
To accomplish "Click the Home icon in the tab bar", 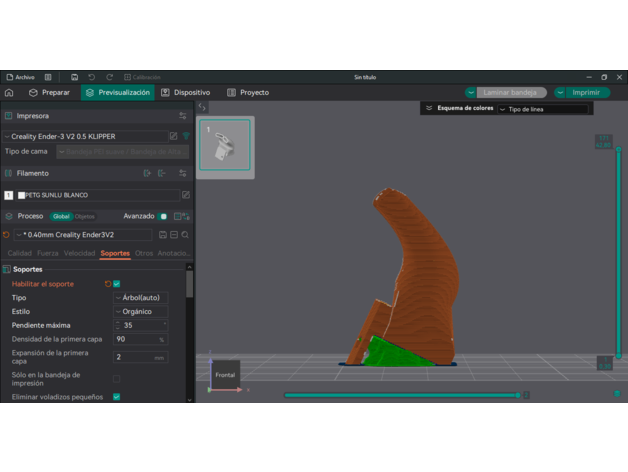I will 9,92.
